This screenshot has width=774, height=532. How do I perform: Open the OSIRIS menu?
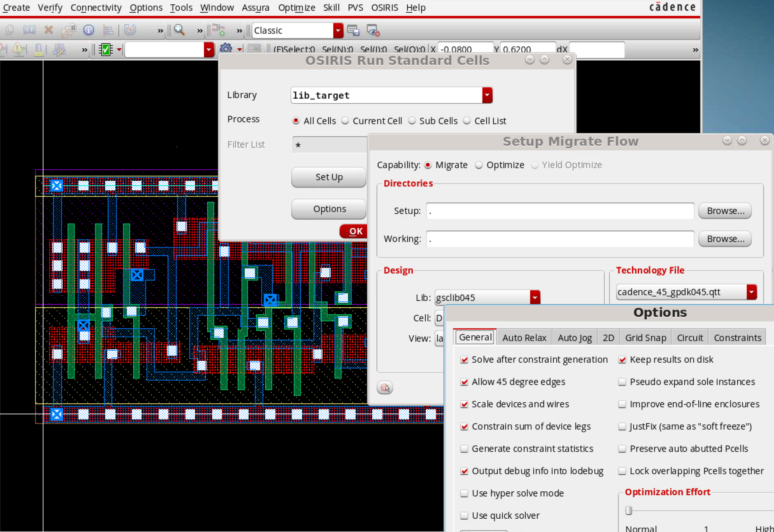tap(385, 8)
